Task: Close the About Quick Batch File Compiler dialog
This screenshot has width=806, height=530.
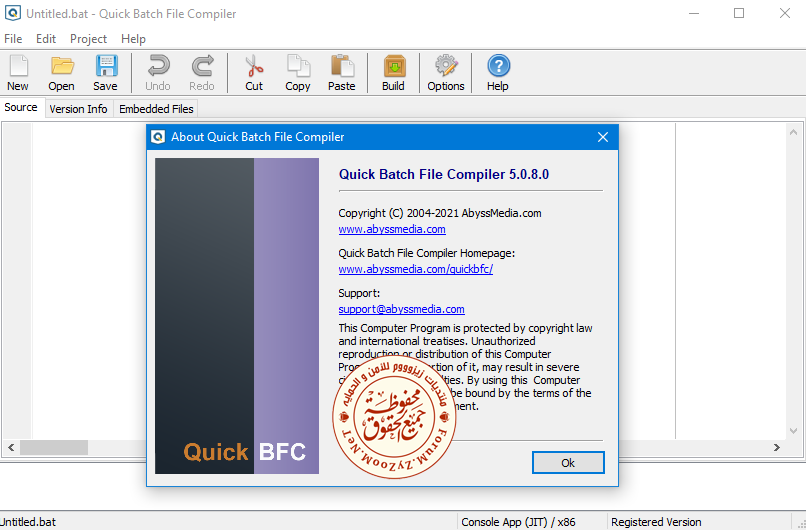Action: point(603,137)
